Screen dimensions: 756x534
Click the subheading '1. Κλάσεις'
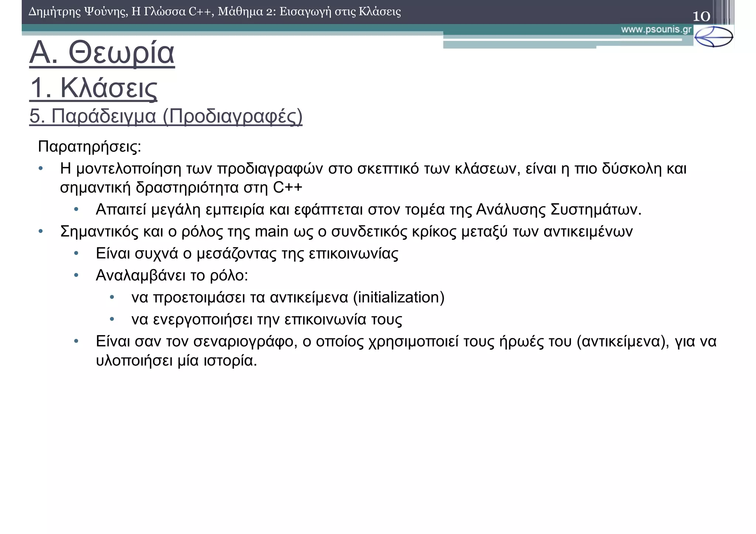click(x=93, y=88)
